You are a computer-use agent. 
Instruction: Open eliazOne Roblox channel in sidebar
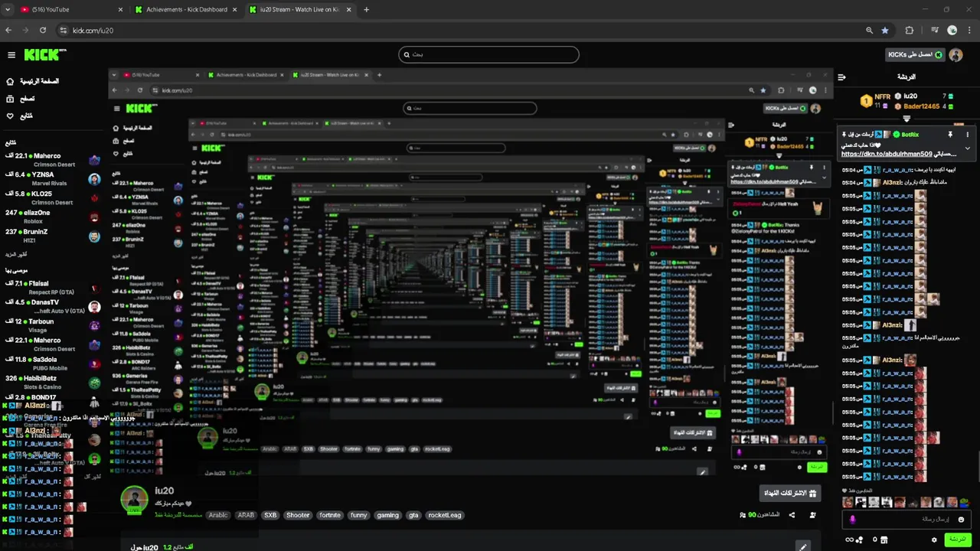coord(54,217)
